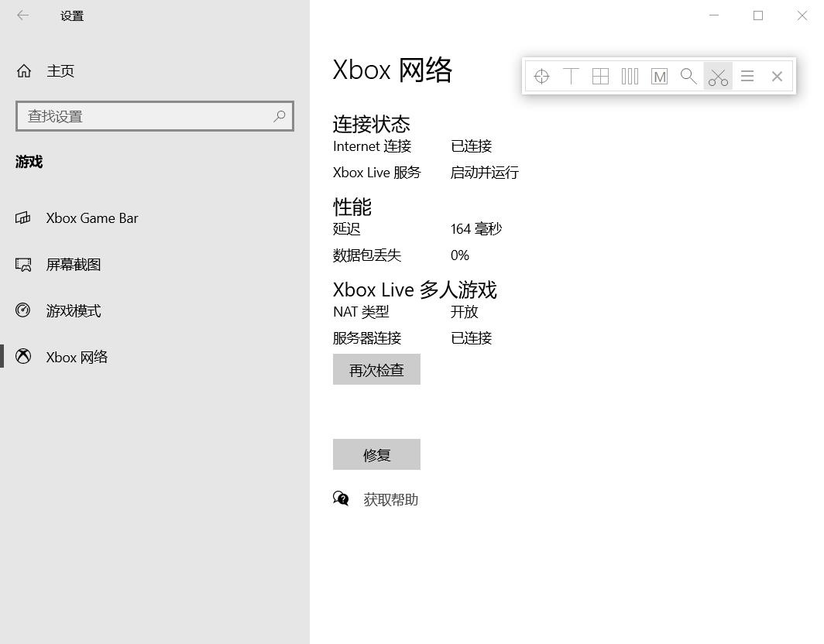Minimize the 设置 window
This screenshot has height=644, width=824.
click(714, 15)
